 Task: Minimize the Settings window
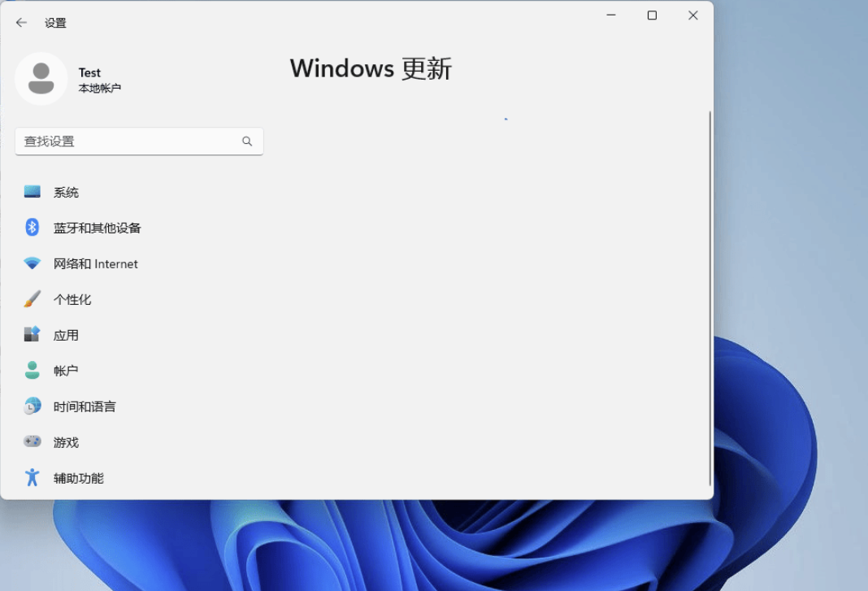coord(610,15)
